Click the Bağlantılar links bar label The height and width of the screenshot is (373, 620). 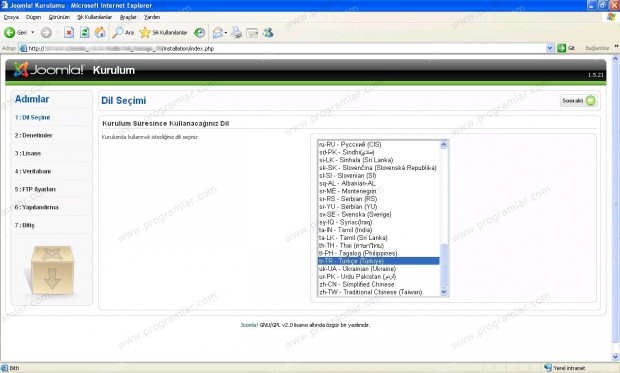point(597,48)
